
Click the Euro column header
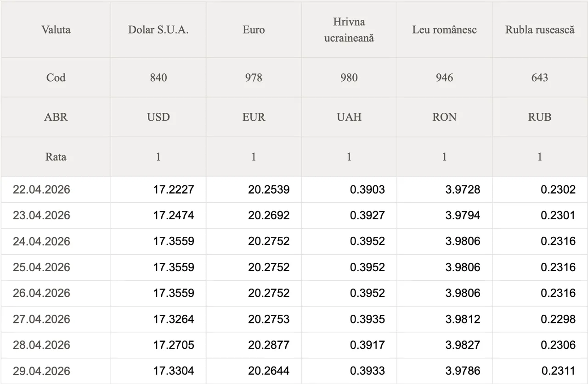(254, 30)
